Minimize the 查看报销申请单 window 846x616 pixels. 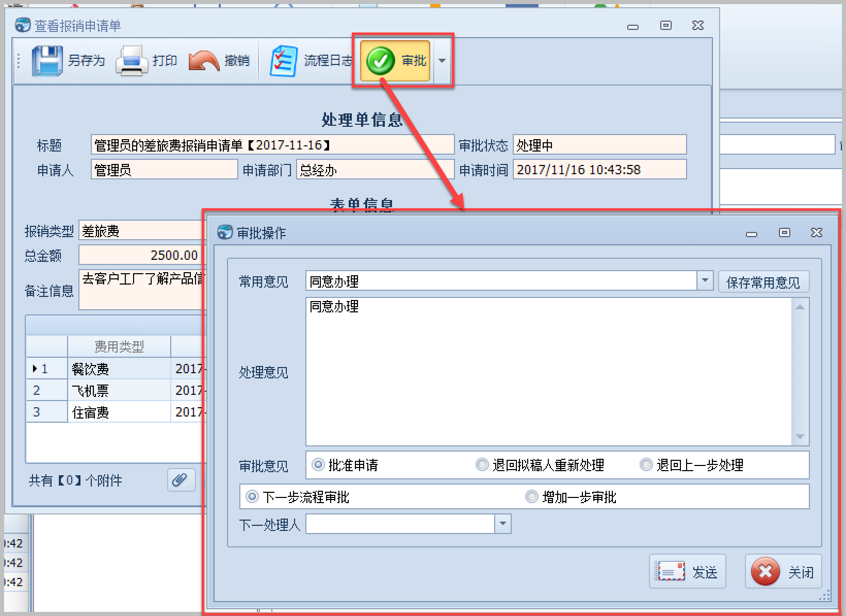click(633, 26)
